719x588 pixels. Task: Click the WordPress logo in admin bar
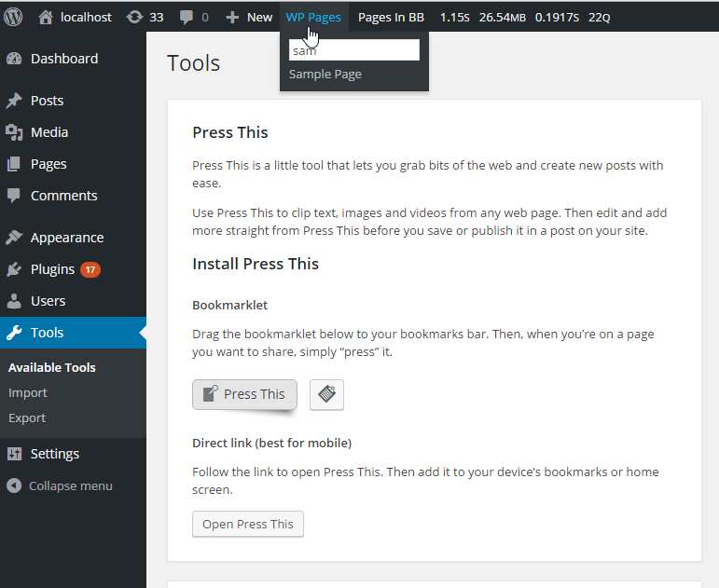click(13, 17)
